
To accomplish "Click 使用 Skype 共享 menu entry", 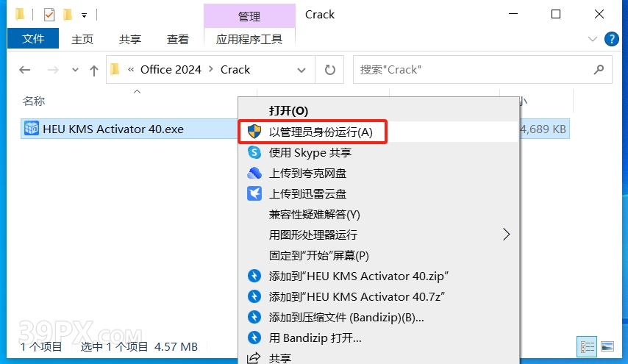I will coord(379,152).
